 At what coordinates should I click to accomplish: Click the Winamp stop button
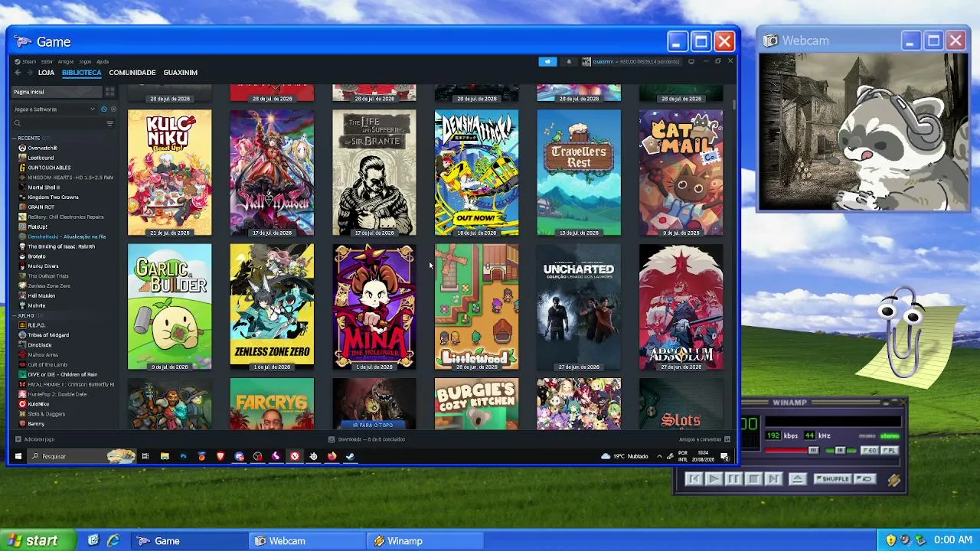(753, 479)
